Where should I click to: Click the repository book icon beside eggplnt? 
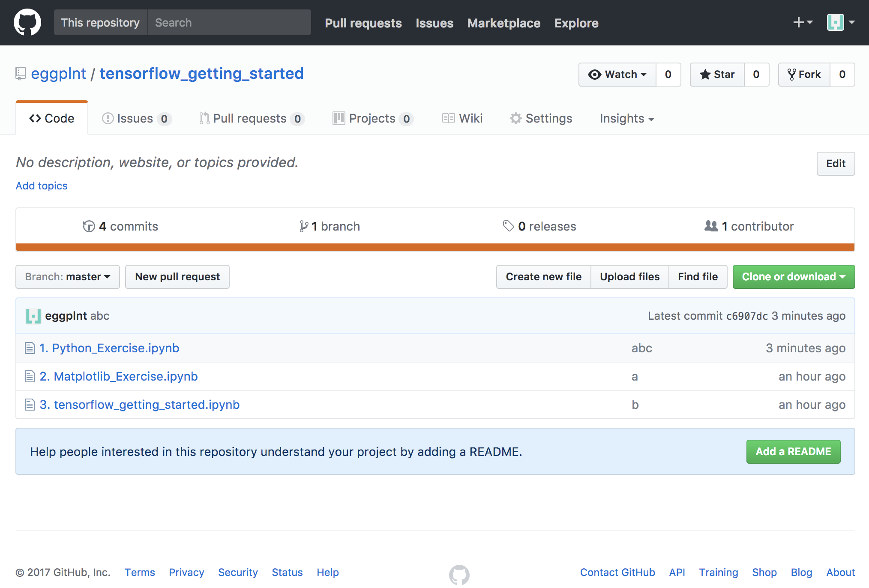(21, 74)
